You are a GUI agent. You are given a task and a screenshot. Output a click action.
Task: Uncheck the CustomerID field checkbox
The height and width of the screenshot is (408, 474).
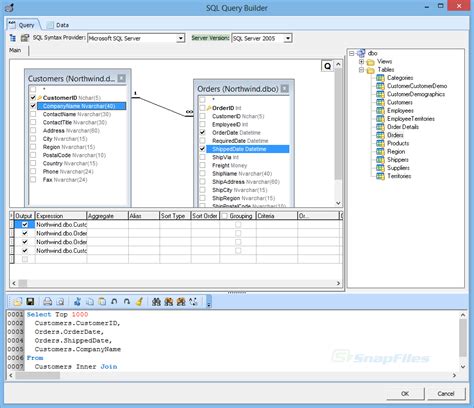(x=33, y=98)
